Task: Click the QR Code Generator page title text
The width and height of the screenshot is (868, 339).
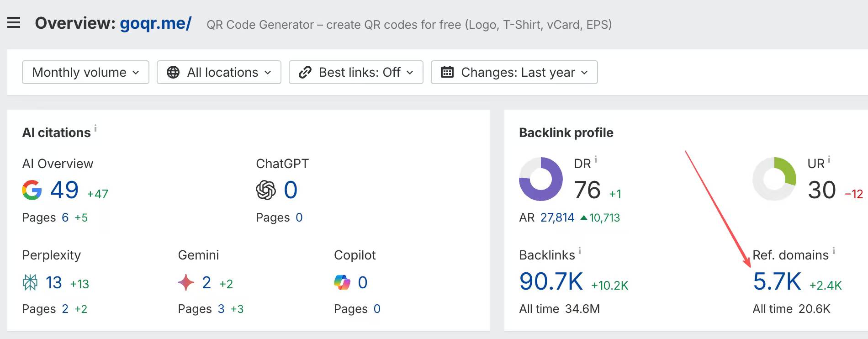Action: pos(409,25)
